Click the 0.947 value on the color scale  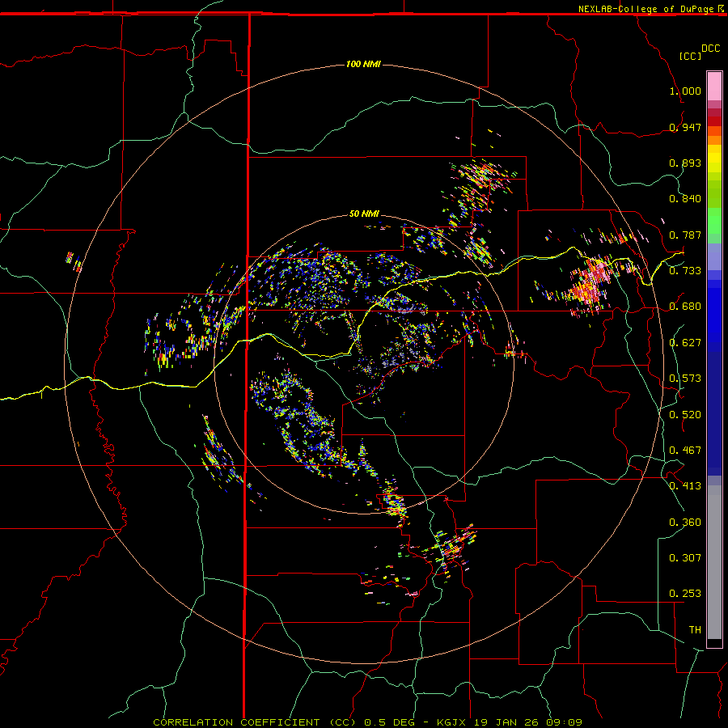click(x=685, y=127)
